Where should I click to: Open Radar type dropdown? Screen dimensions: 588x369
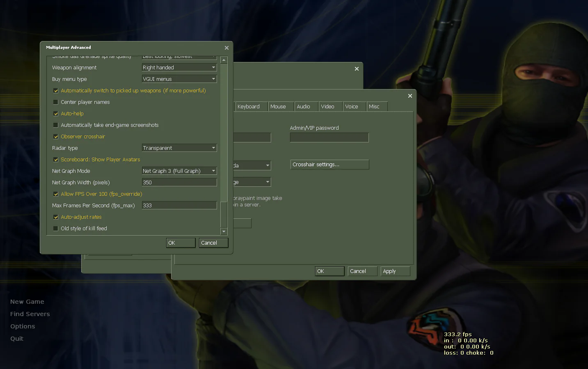(179, 148)
